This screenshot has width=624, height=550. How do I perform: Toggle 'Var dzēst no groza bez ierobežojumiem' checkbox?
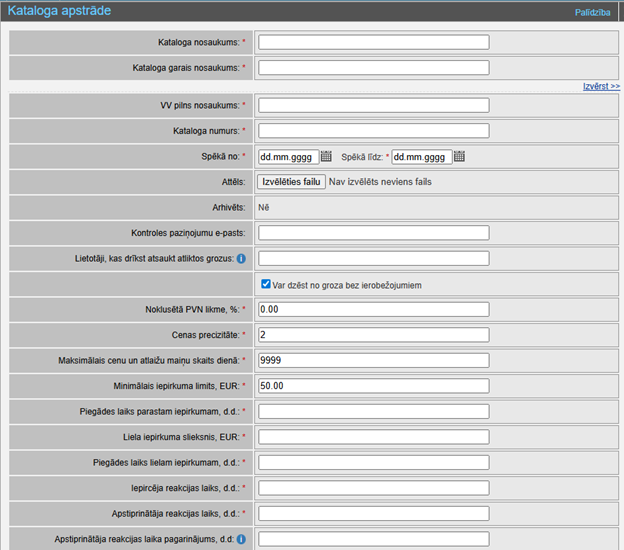coord(264,285)
